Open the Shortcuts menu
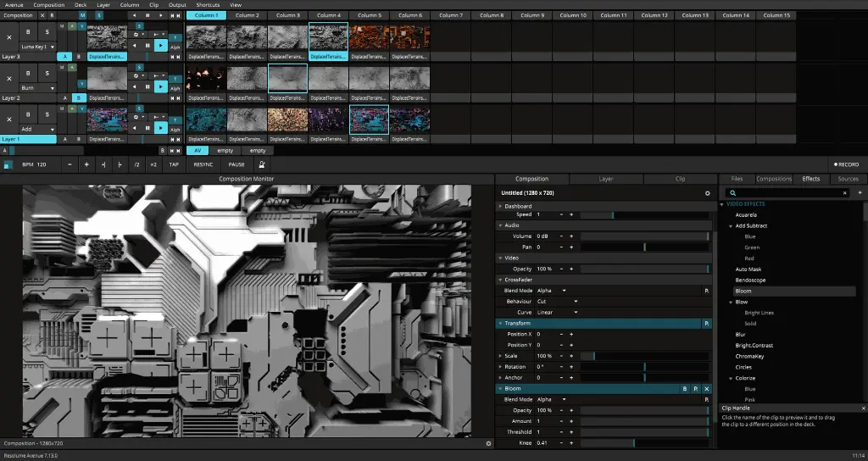Image resolution: width=868 pixels, height=461 pixels. [208, 5]
